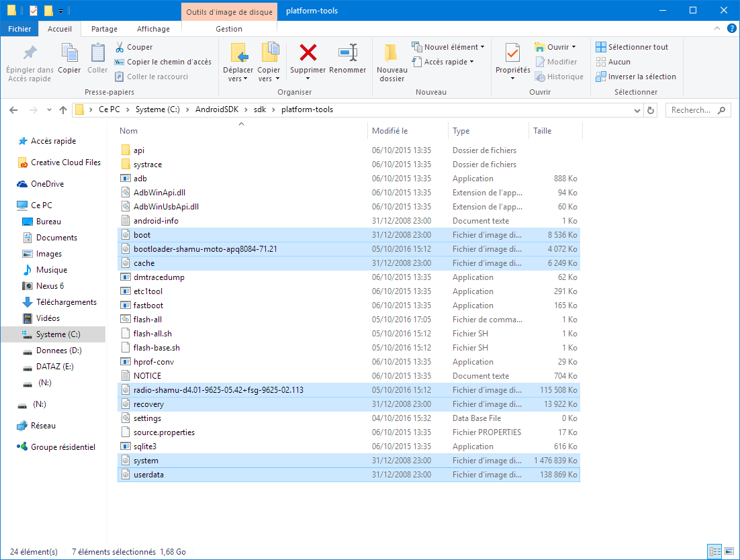Screen dimensions: 740x560
Task: Click the Recherch... search field
Action: click(x=698, y=110)
